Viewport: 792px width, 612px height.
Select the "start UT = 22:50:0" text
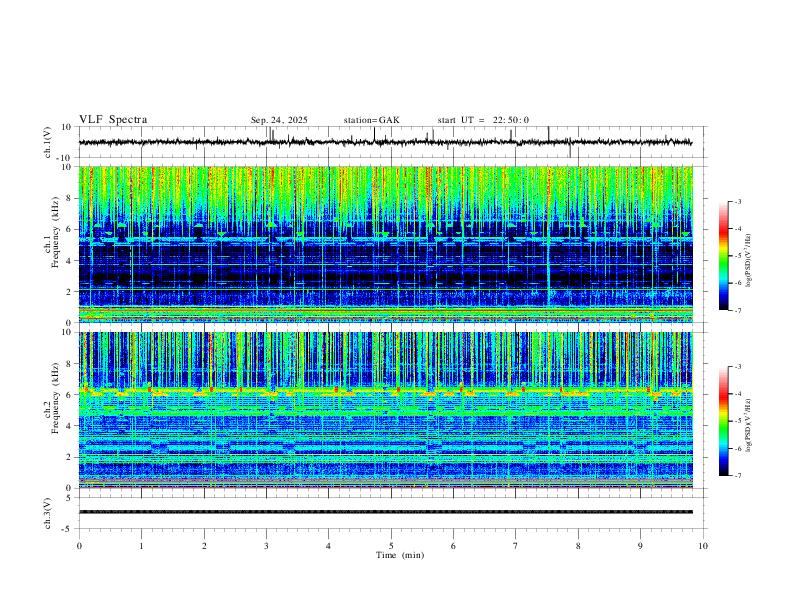click(x=483, y=120)
